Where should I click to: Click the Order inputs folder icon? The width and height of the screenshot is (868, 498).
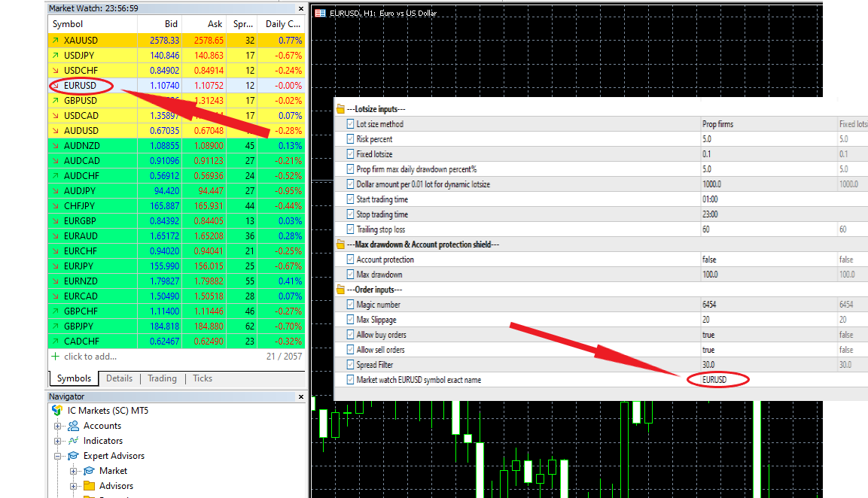pos(340,290)
